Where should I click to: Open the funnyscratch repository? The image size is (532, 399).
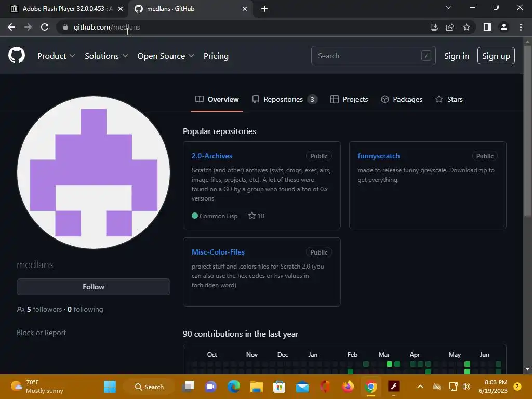[x=378, y=156]
